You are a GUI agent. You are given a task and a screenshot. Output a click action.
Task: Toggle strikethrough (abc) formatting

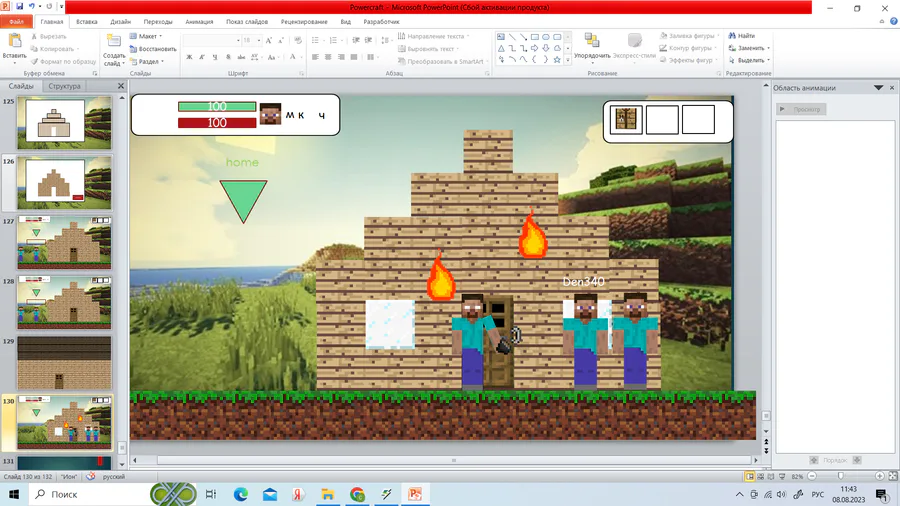tap(241, 57)
